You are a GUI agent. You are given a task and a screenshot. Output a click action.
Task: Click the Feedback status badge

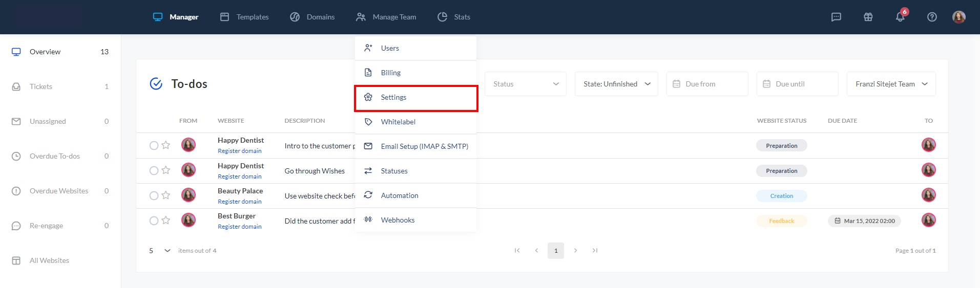pyautogui.click(x=781, y=221)
